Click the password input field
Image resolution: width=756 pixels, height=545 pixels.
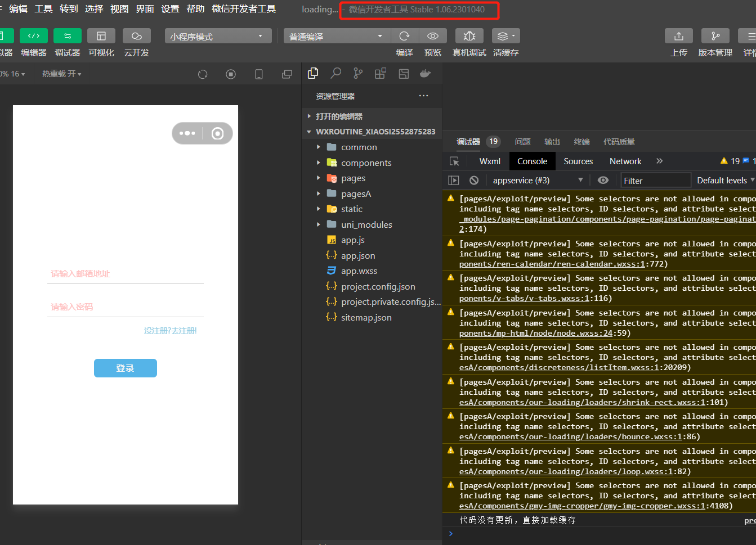126,307
